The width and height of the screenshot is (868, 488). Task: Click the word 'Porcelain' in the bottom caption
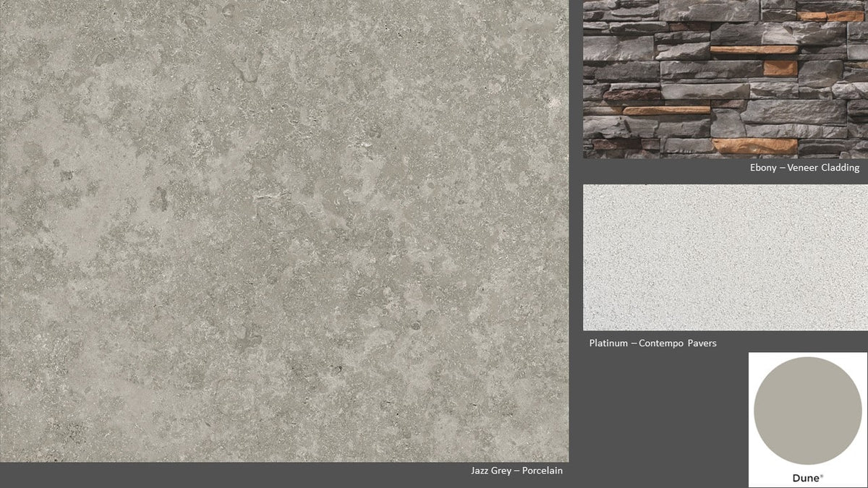tap(541, 471)
